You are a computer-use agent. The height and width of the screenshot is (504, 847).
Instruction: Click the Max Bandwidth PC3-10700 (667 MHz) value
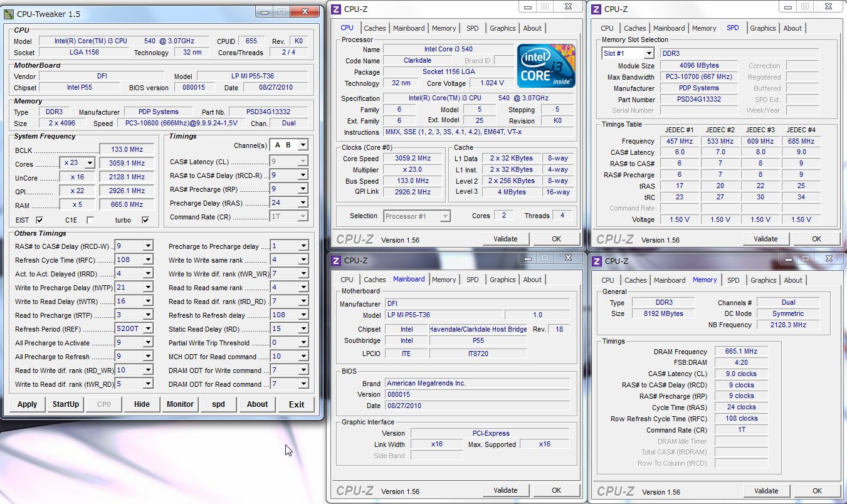699,76
